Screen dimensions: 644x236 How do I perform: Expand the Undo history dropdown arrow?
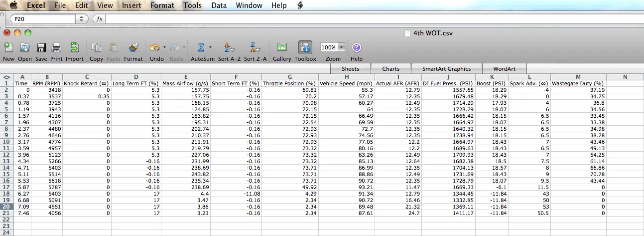[164, 47]
